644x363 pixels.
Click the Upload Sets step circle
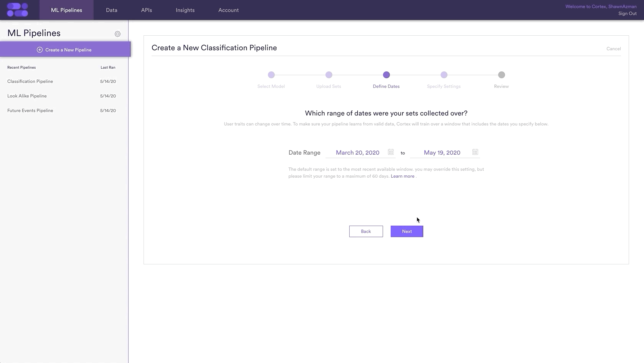point(329,75)
